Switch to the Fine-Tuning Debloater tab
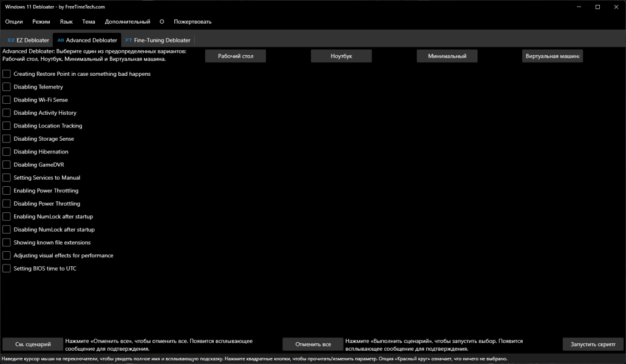 [158, 40]
